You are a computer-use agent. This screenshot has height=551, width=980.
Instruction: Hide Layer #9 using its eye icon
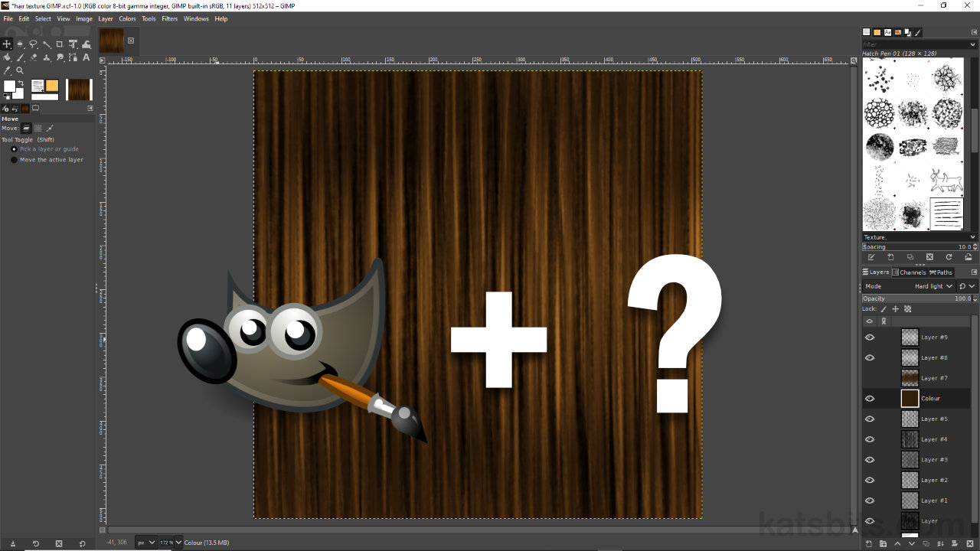pos(870,337)
